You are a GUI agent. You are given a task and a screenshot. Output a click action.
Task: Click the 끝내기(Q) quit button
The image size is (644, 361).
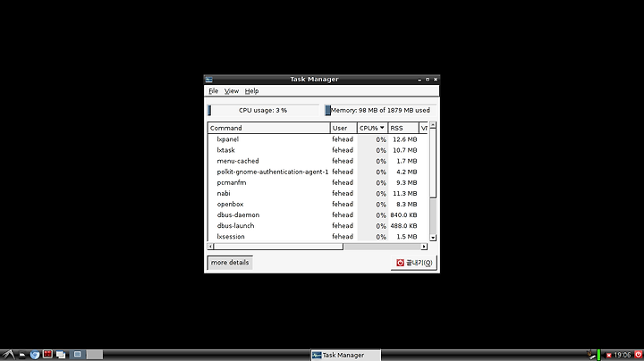(413, 263)
